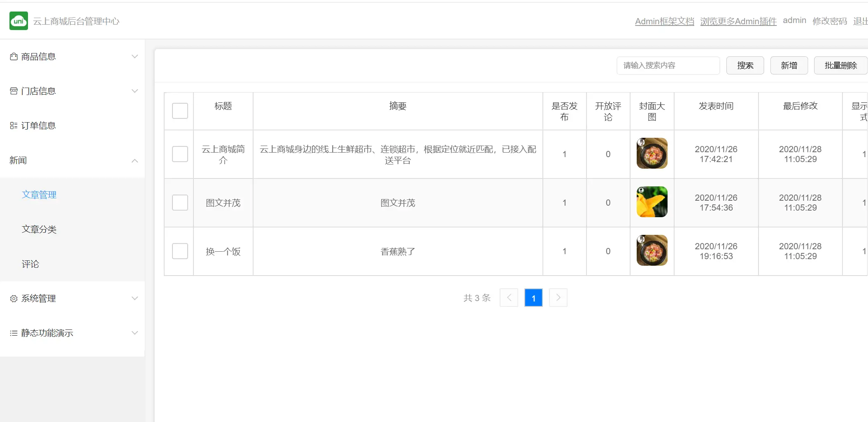Go to next page arrow
Viewport: 868px width, 422px height.
(x=558, y=298)
